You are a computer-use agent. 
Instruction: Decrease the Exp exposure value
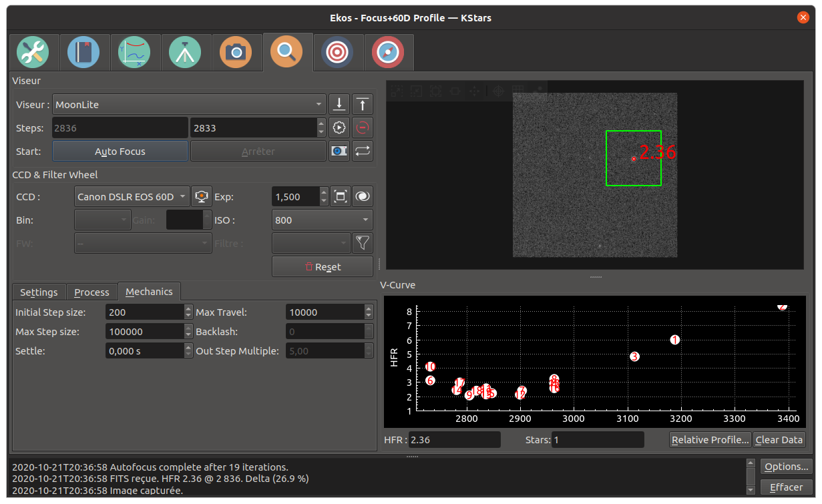(324, 202)
